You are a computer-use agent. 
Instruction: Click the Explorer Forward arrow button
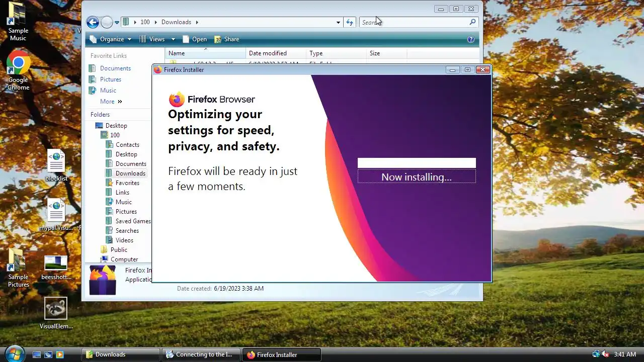[107, 22]
